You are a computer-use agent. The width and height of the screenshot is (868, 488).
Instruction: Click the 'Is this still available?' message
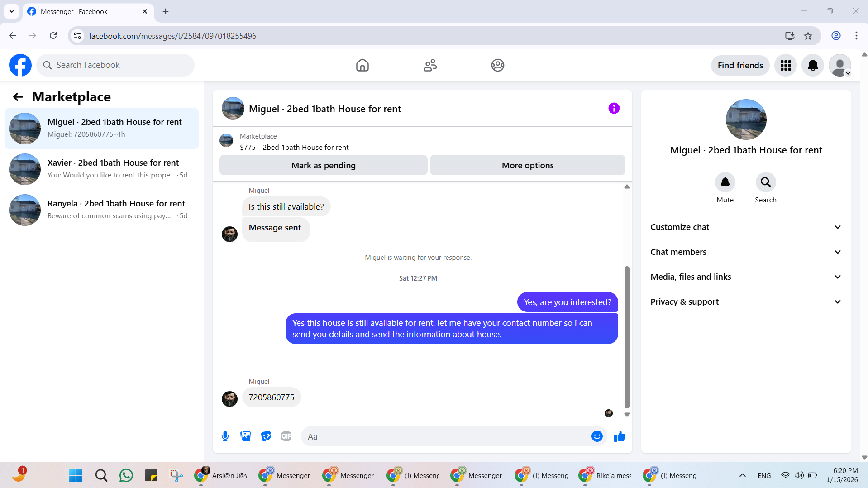coord(286,206)
